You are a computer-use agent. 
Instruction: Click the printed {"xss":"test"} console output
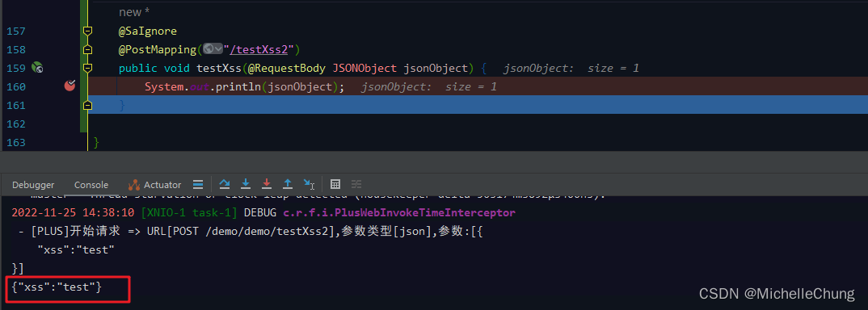pyautogui.click(x=57, y=287)
